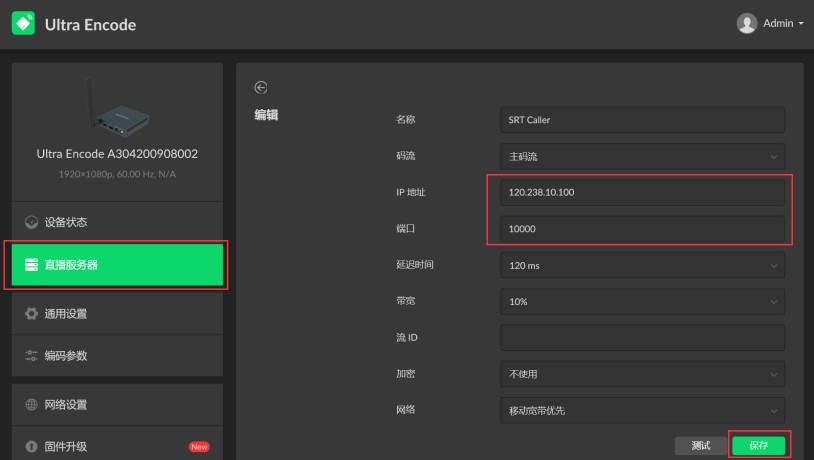Click the 编码参数 sliders icon

click(x=31, y=356)
